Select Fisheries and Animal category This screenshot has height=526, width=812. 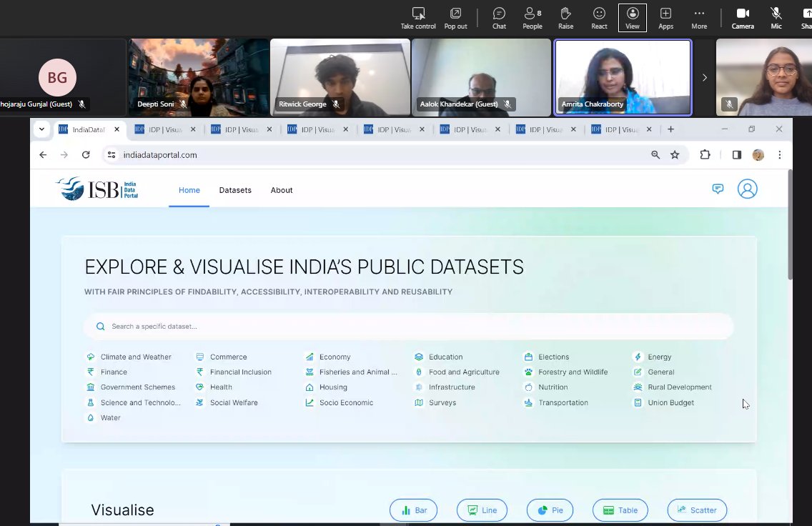351,372
